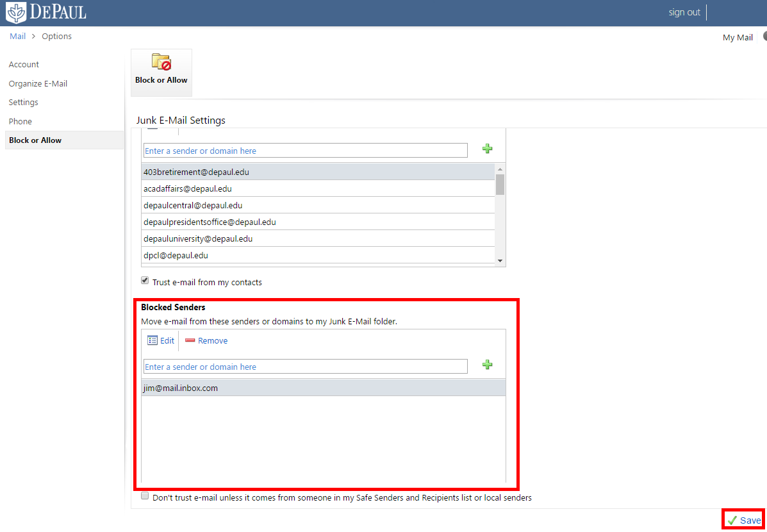Click the green checkmark Save icon
Image resolution: width=767 pixels, height=532 pixels.
click(732, 520)
